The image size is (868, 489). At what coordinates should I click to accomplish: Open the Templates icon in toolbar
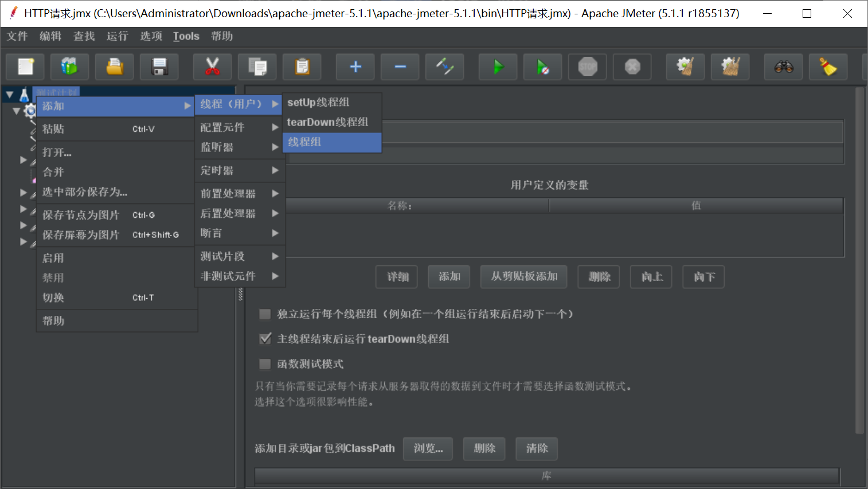(69, 67)
